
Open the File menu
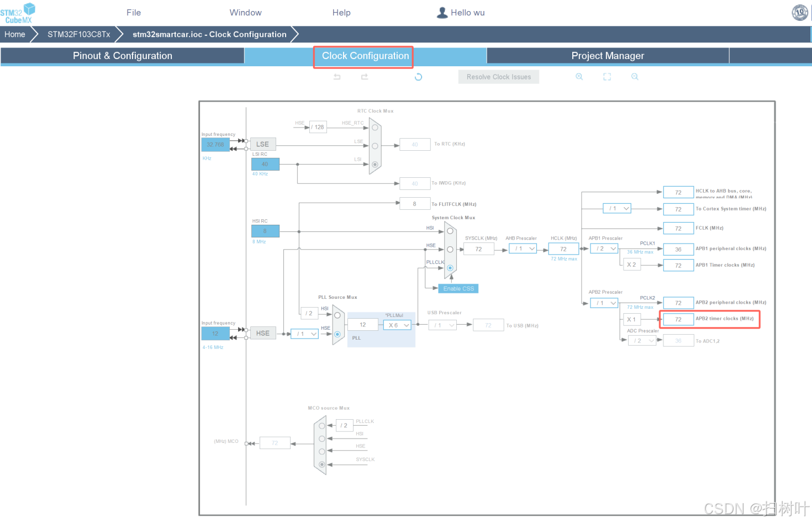click(134, 13)
